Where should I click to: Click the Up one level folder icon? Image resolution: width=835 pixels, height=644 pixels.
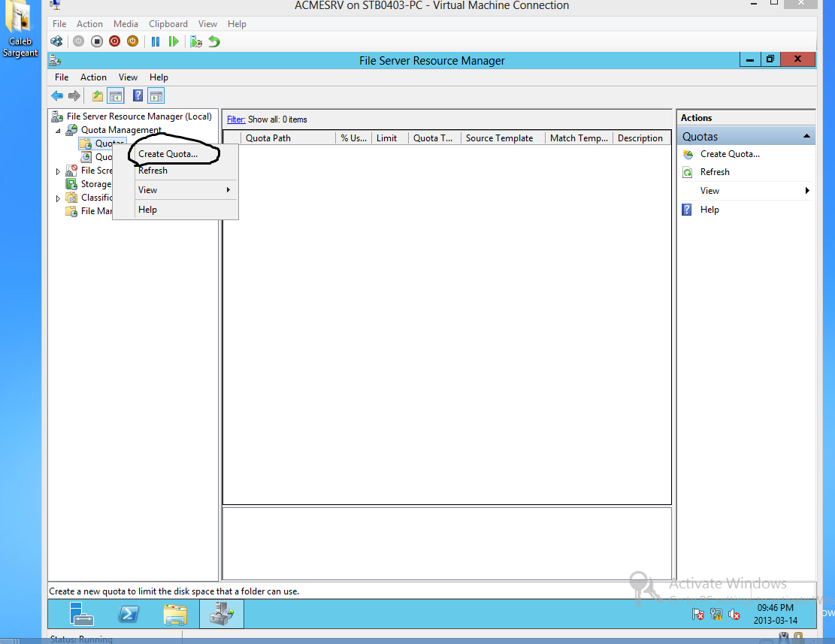click(x=98, y=95)
